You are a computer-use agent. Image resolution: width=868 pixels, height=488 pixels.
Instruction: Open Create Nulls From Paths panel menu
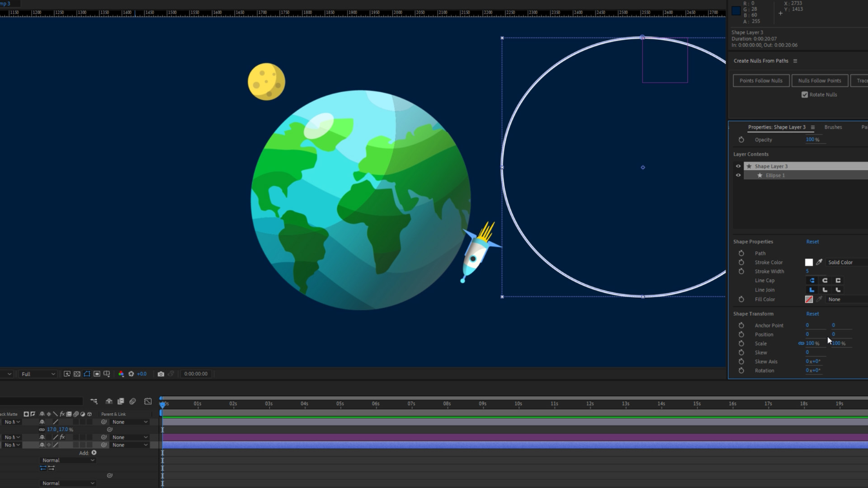[795, 61]
